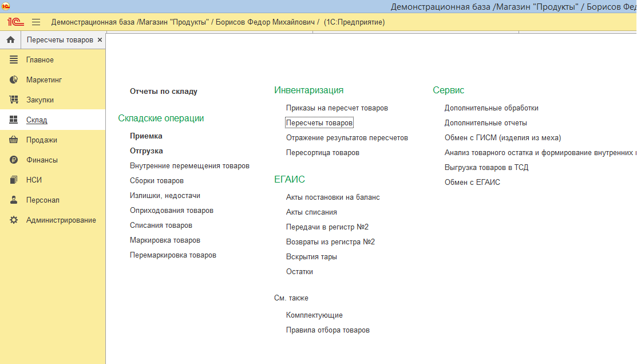Viewport: 637px width, 364px height.
Task: Close the Пересчеты товаров tab
Action: 100,40
